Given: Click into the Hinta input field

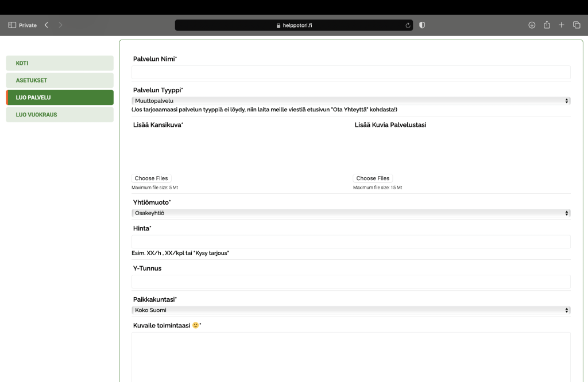Looking at the screenshot, I should pyautogui.click(x=351, y=241).
